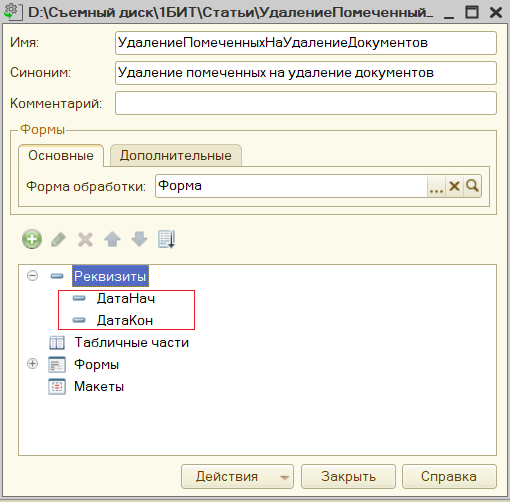Viewport: 510px width, 502px height.
Task: Switch to the Дополнительные tab
Action: pyautogui.click(x=176, y=155)
